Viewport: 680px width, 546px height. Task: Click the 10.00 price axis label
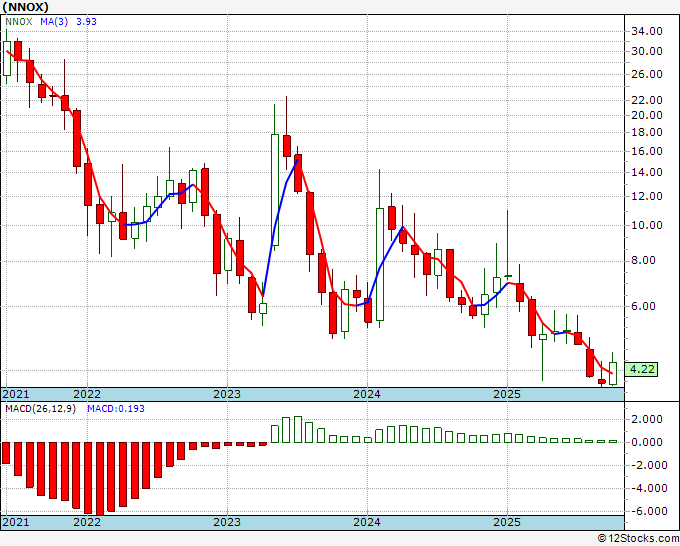click(x=647, y=225)
